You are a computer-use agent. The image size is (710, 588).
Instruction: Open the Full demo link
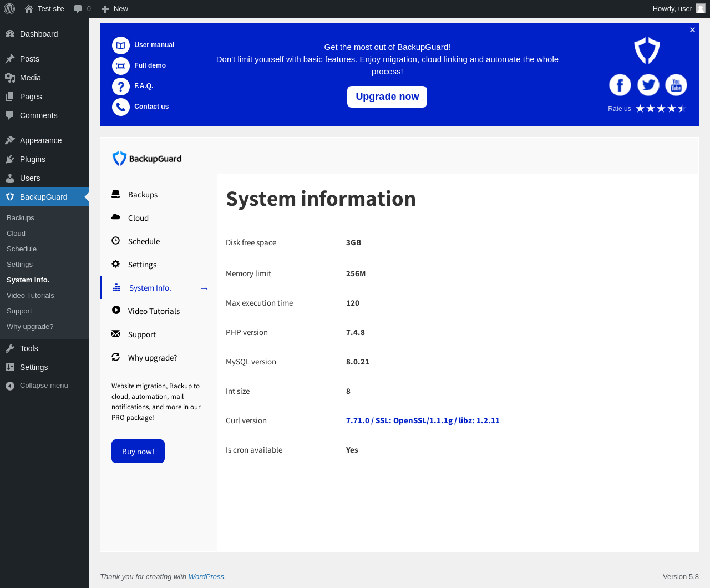pyautogui.click(x=150, y=65)
